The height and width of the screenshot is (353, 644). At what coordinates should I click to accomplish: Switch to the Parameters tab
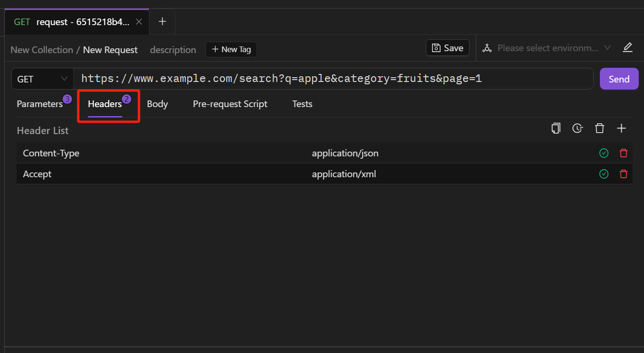(x=40, y=104)
